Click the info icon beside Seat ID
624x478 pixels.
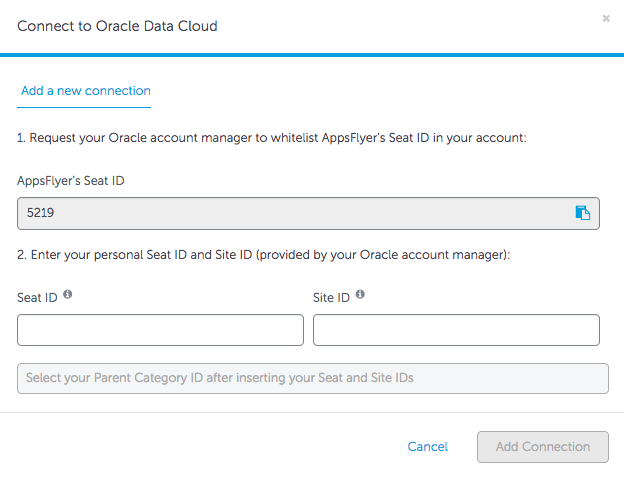pos(68,295)
